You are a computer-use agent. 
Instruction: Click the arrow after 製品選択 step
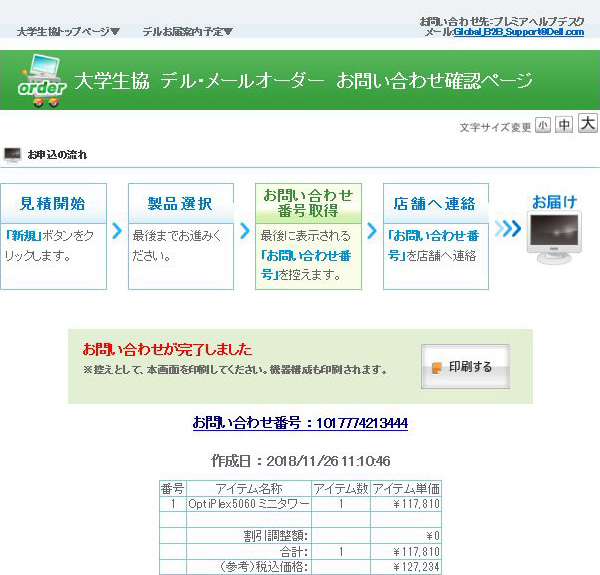(245, 231)
